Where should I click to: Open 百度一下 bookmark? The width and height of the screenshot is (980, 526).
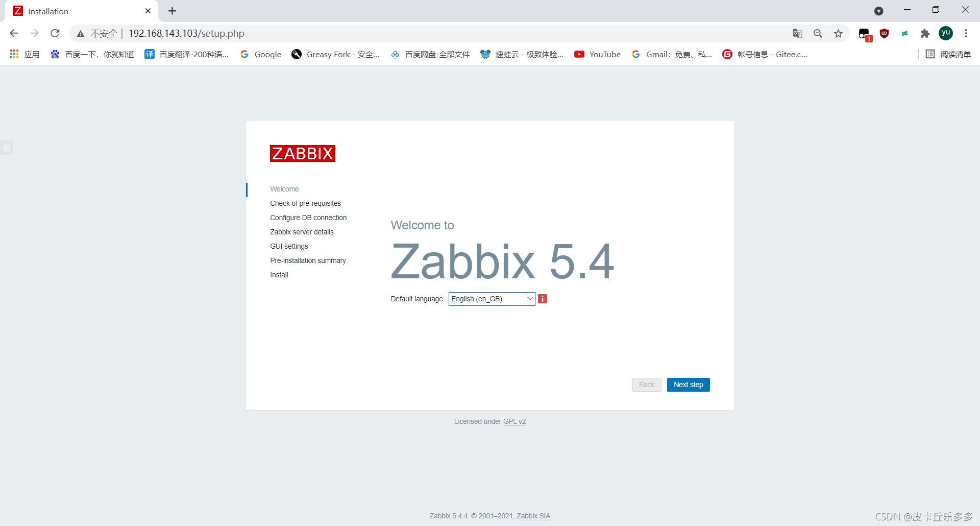[x=92, y=54]
